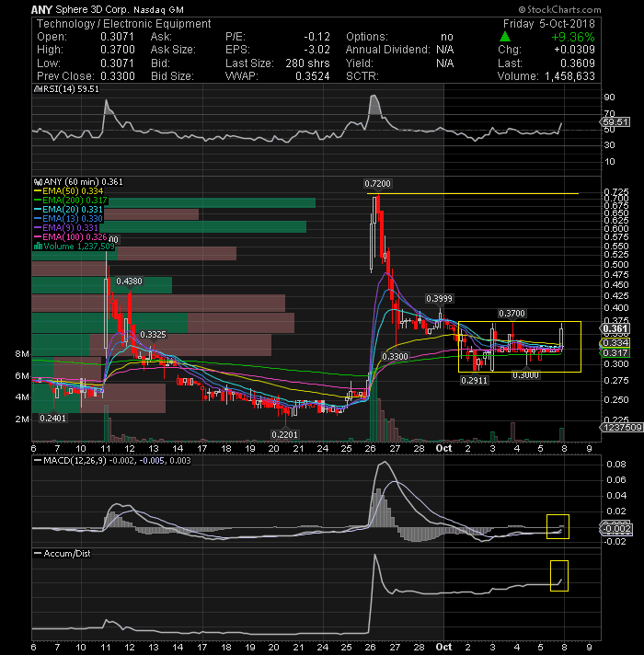Click the ANY ticker symbol title
The height and width of the screenshot is (655, 644).
[x=41, y=9]
